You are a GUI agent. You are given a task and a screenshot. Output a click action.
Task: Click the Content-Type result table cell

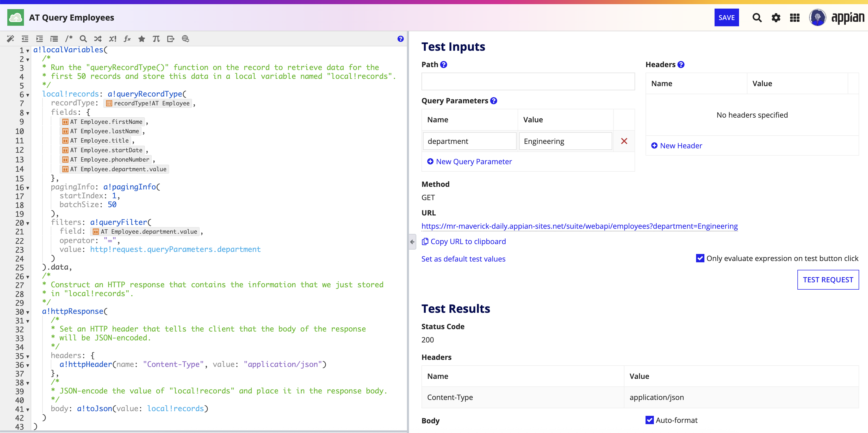pyautogui.click(x=523, y=397)
